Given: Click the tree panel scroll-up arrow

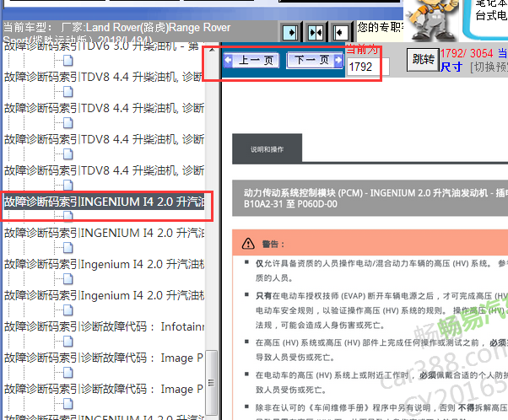Looking at the screenshot, I should [x=212, y=50].
